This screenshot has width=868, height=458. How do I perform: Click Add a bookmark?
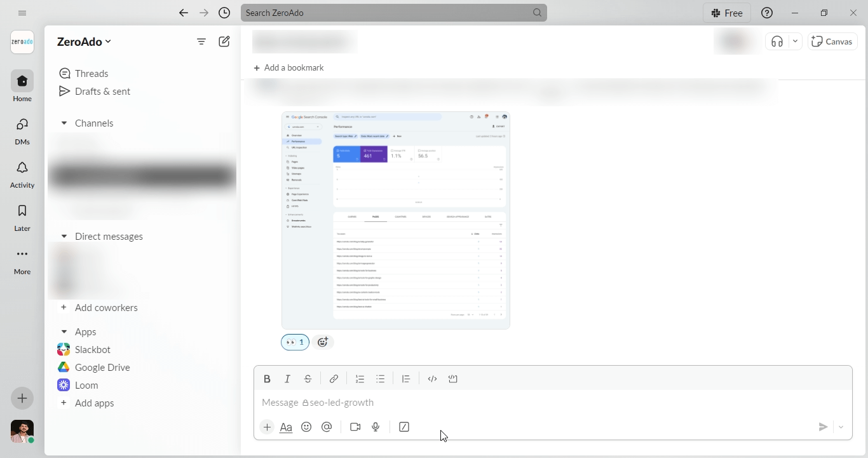(288, 67)
